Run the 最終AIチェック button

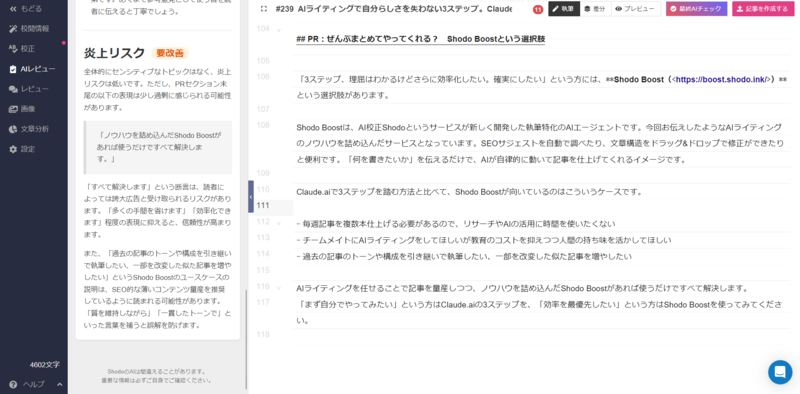[696, 9]
